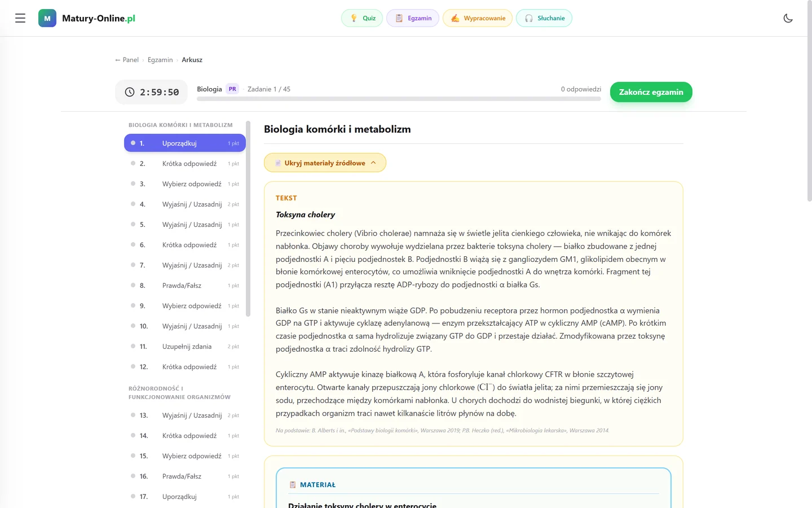Click the task list sidebar scrollbar

[x=248, y=218]
